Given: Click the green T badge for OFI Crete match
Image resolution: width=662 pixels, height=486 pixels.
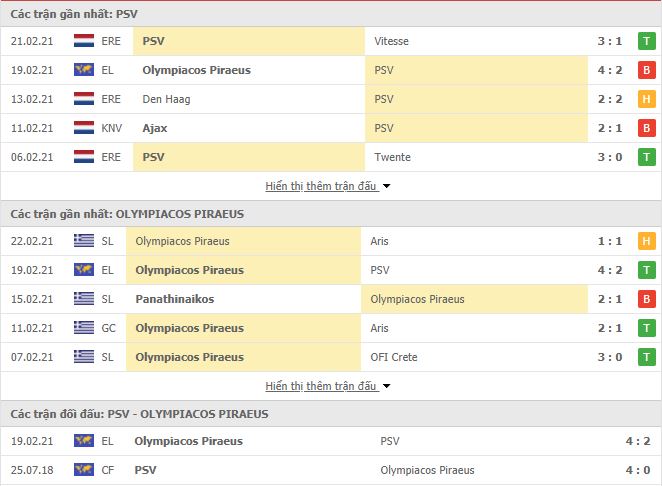Looking at the screenshot, I should coord(646,357).
